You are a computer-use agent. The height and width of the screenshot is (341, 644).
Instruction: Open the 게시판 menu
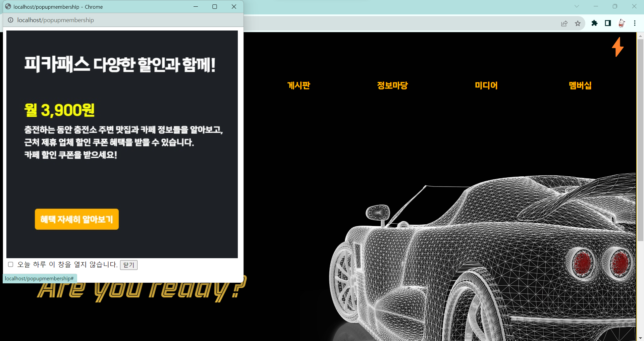pyautogui.click(x=299, y=86)
